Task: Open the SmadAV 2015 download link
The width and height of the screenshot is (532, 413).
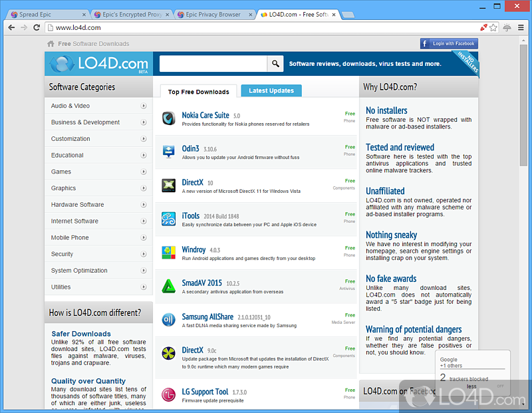Action: pyautogui.click(x=202, y=283)
